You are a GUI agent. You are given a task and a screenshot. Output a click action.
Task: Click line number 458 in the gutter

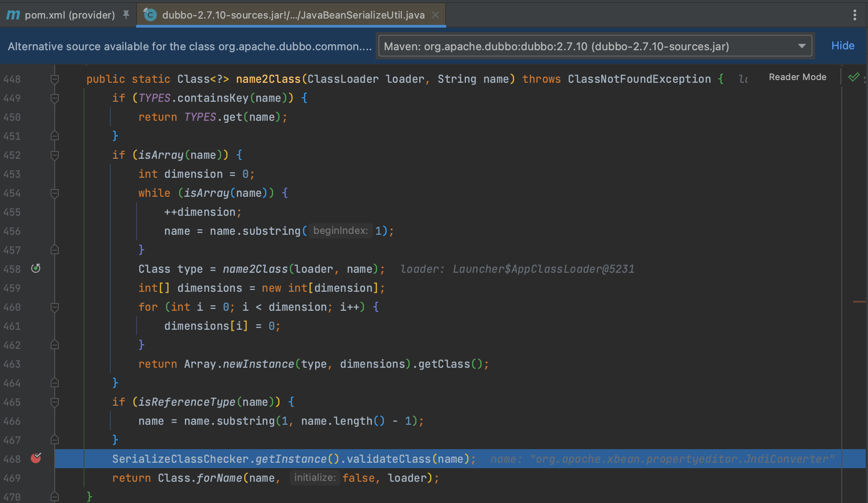click(12, 269)
